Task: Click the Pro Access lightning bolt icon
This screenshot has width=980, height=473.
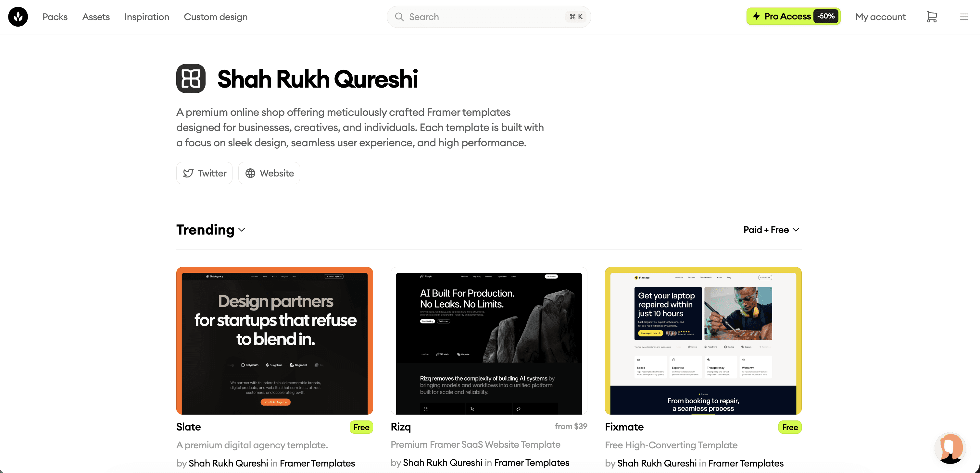Action: 756,16
